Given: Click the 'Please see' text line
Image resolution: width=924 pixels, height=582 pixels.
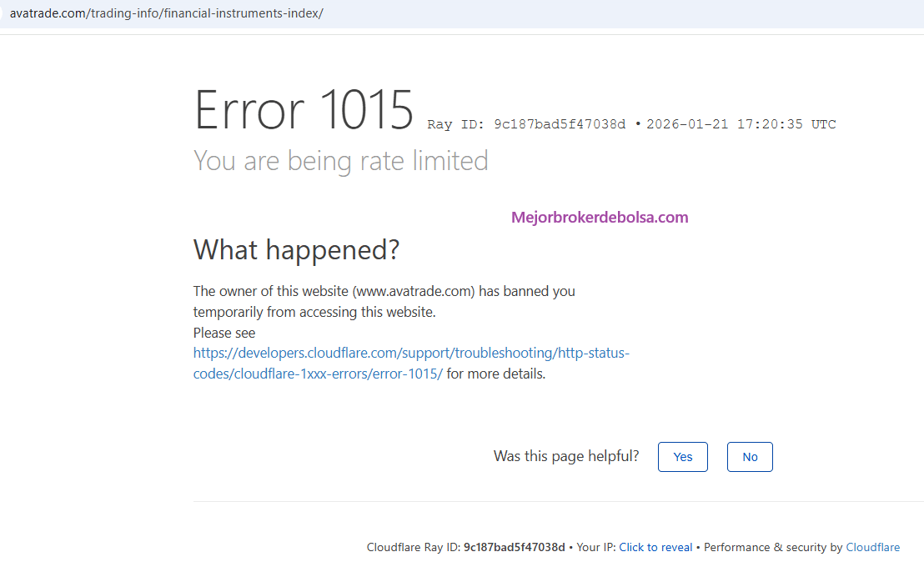Looking at the screenshot, I should coord(224,333).
